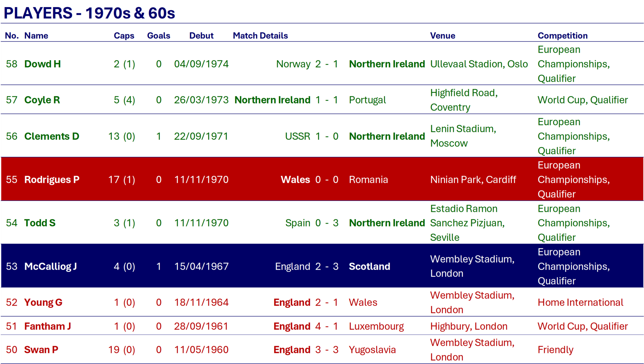The width and height of the screenshot is (644, 364).
Task: Click Highbury, London venue cell
Action: (468, 326)
